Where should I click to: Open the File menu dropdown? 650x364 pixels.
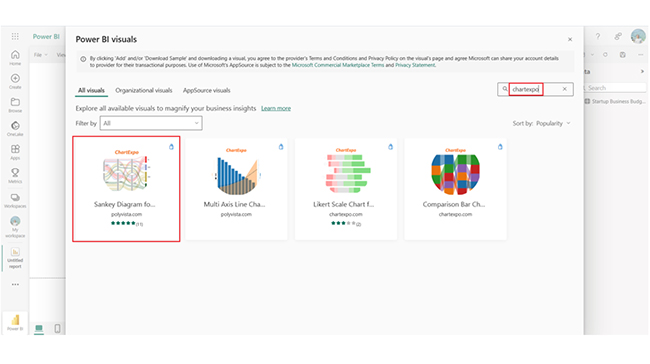tap(41, 55)
